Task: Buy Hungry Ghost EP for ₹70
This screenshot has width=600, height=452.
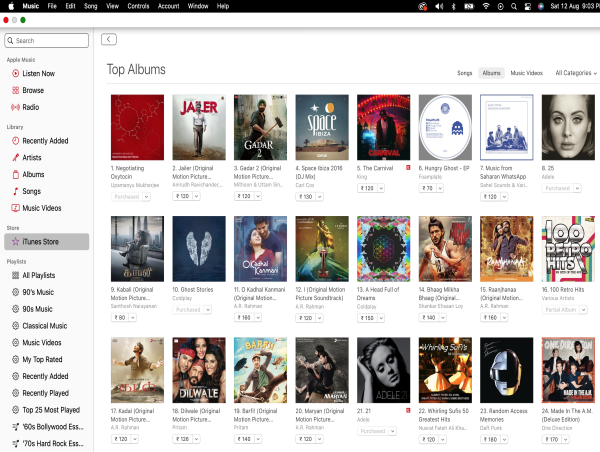Action: (x=428, y=188)
